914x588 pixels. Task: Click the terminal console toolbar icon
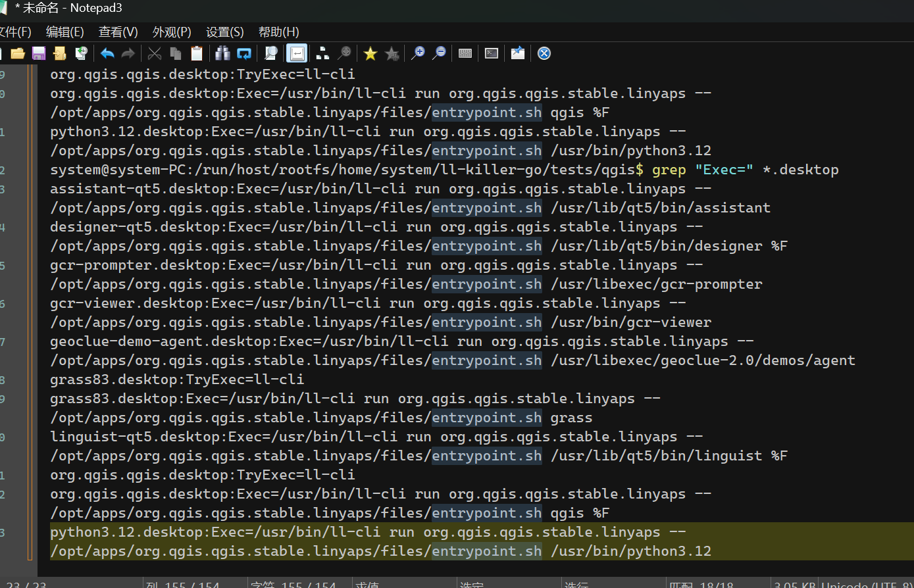click(x=492, y=53)
